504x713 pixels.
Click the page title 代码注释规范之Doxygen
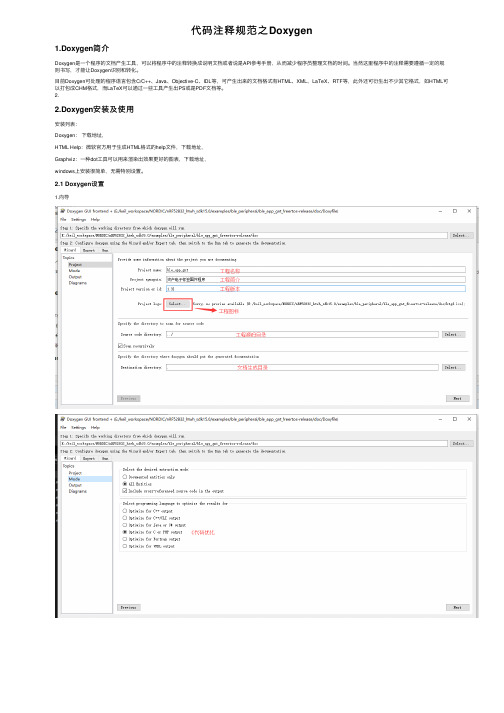(252, 30)
